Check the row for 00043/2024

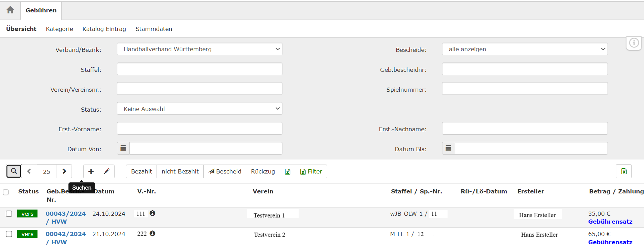coord(9,214)
